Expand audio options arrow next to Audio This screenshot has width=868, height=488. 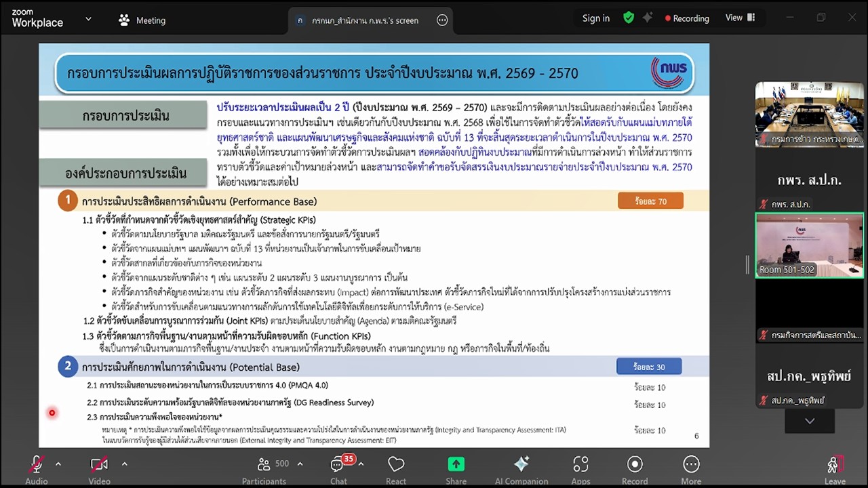coord(58,464)
